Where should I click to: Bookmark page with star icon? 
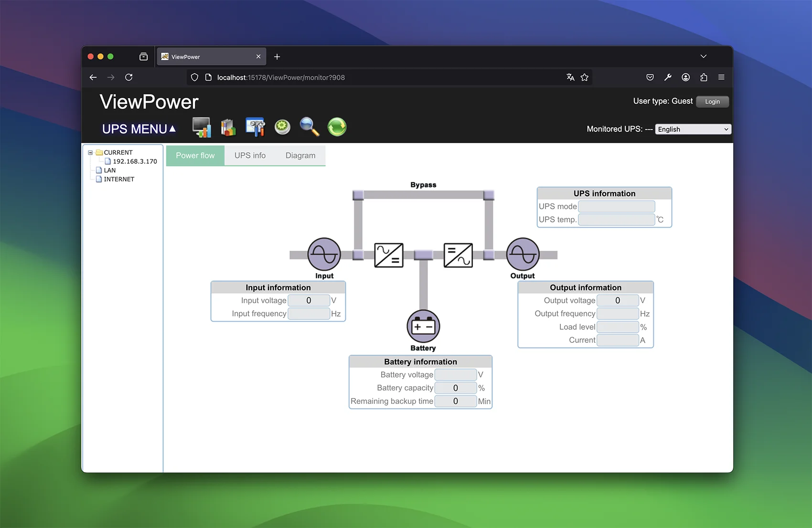(x=585, y=77)
